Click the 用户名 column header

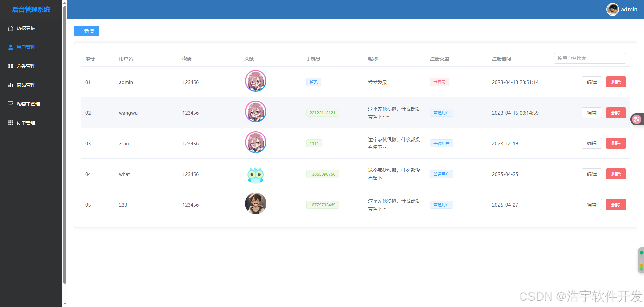tap(126, 59)
